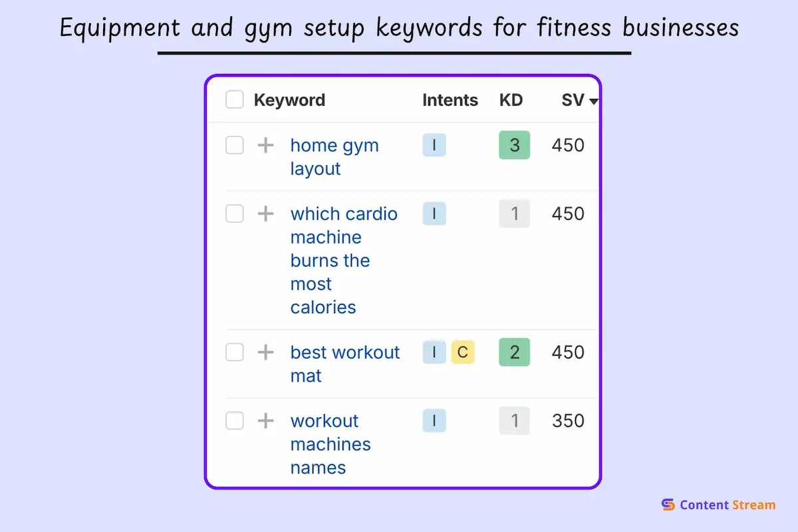This screenshot has width=798, height=532.
Task: Click the Content Stream logo
Action: 718,505
